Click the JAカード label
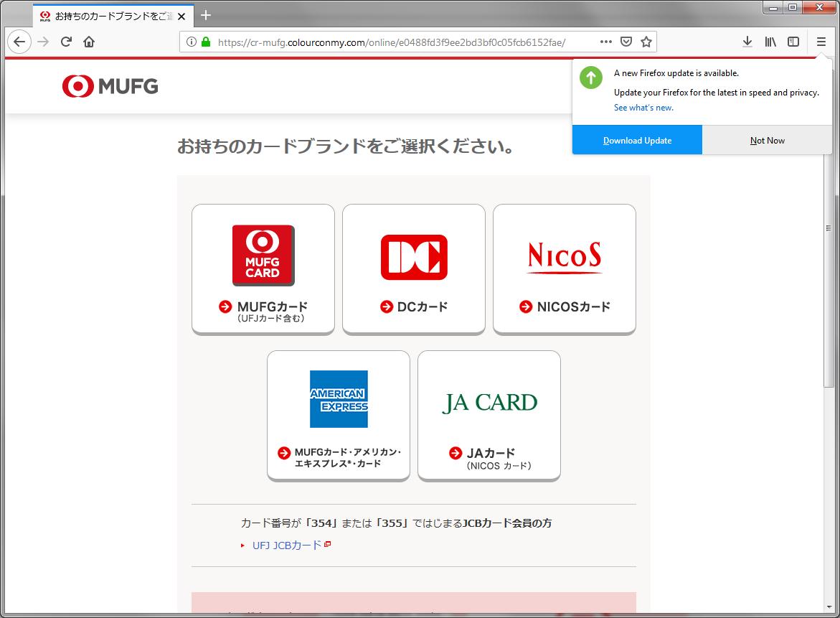The image size is (840, 618). [491, 453]
